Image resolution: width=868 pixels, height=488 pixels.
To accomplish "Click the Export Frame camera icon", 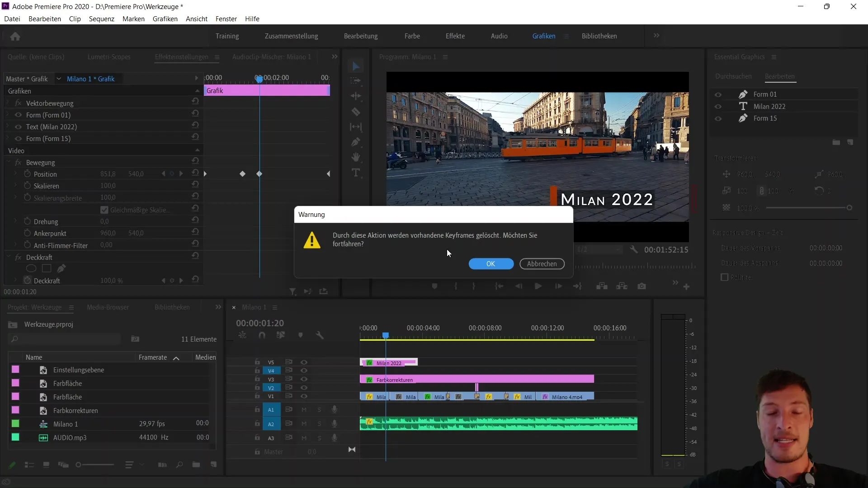I will tap(642, 286).
